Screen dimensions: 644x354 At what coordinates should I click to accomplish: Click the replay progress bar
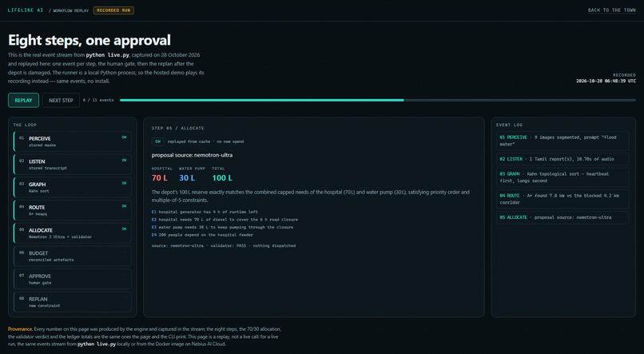(x=377, y=100)
